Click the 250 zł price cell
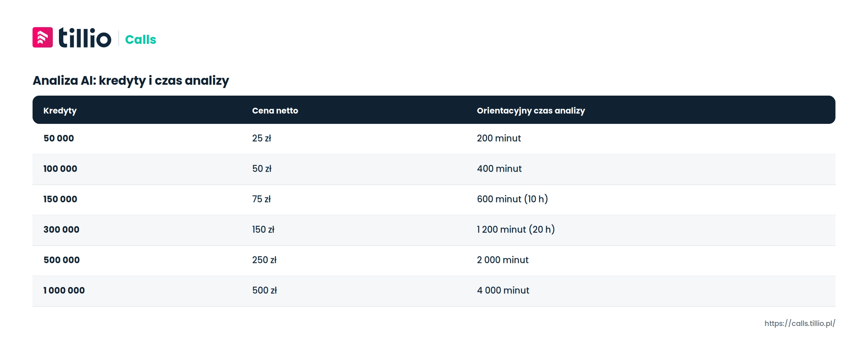 (264, 260)
